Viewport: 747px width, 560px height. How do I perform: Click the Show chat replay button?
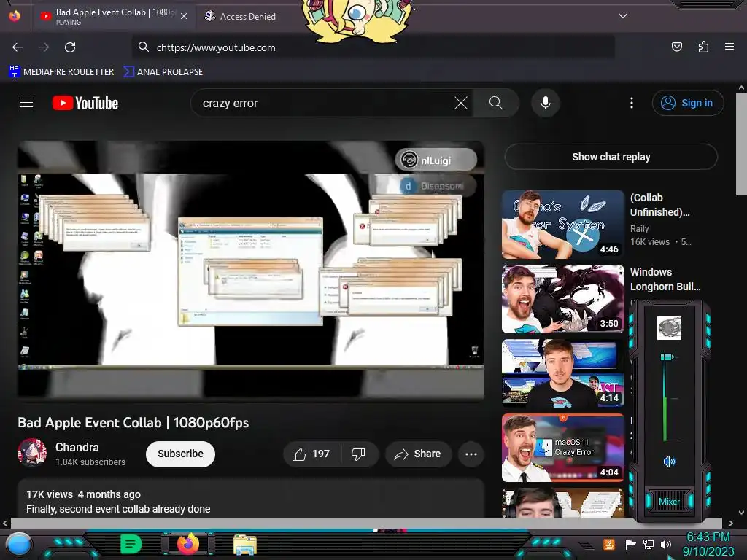pos(611,157)
